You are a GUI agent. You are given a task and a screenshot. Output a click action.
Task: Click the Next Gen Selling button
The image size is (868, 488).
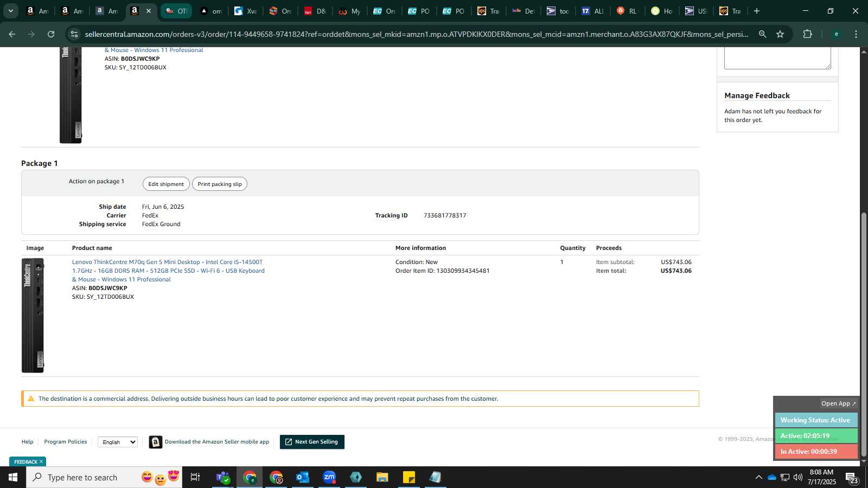coord(312,442)
